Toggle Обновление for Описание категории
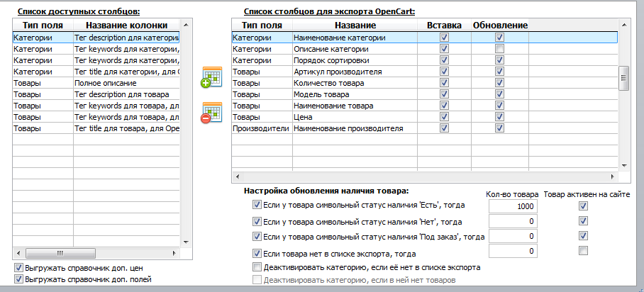 (499, 49)
